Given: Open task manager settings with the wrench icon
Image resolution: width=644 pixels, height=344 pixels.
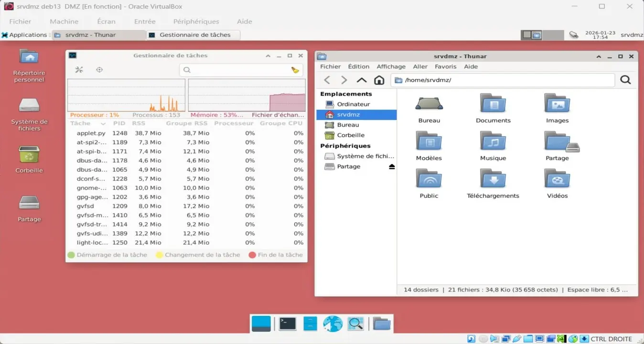Looking at the screenshot, I should click(79, 69).
